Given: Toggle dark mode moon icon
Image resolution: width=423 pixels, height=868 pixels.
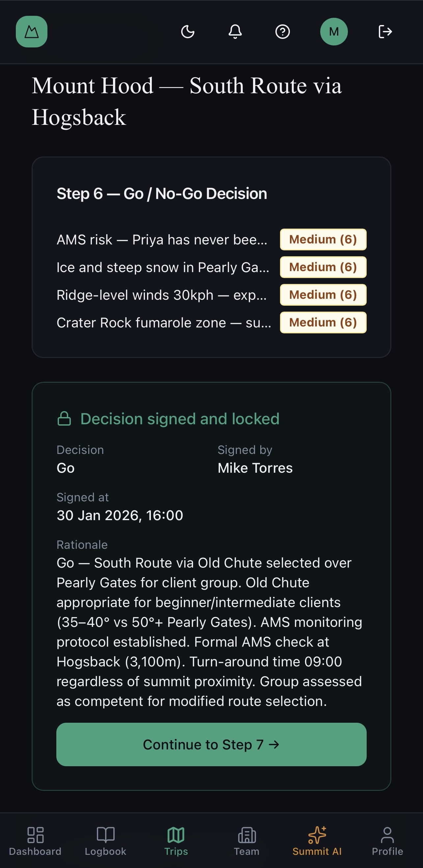Looking at the screenshot, I should (188, 32).
